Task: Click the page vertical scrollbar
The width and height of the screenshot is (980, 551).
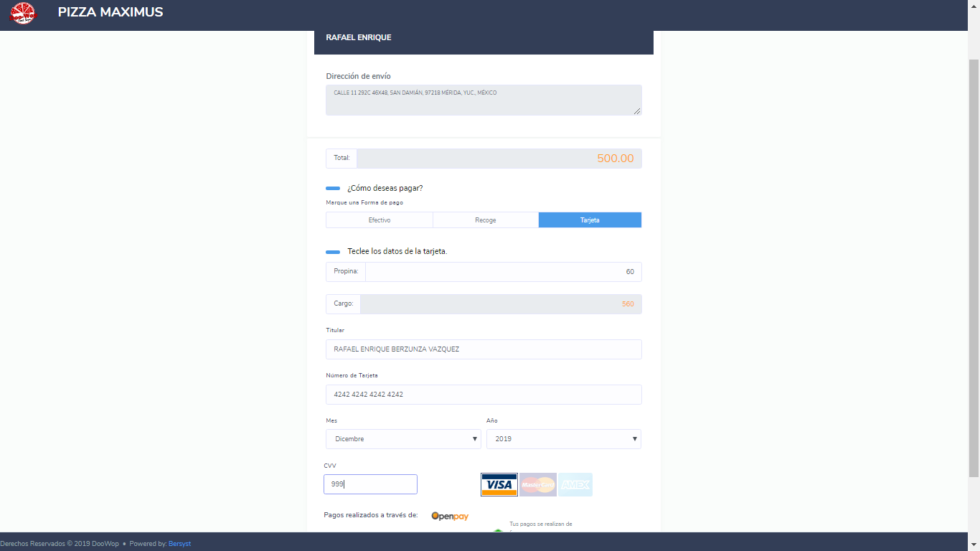Action: 974,265
